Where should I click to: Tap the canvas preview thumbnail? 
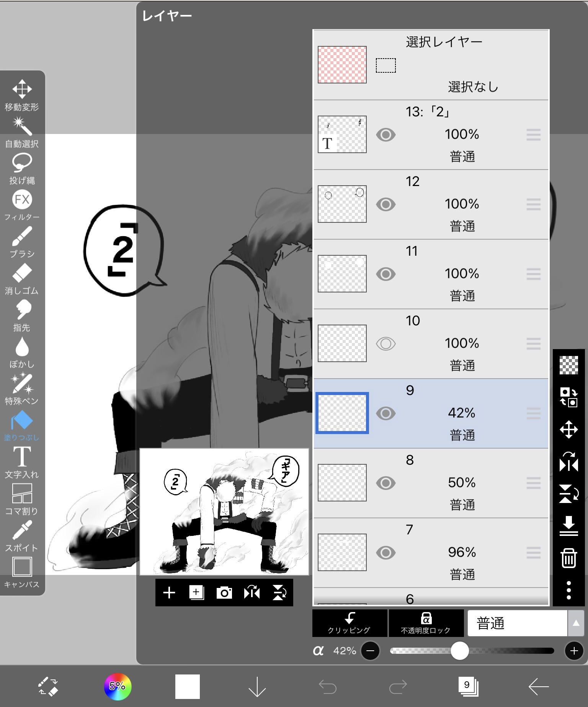pyautogui.click(x=224, y=512)
